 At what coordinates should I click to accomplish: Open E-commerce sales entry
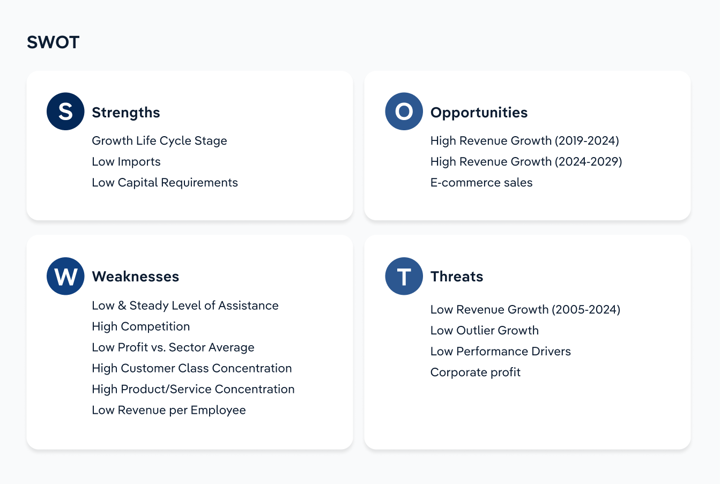481,183
